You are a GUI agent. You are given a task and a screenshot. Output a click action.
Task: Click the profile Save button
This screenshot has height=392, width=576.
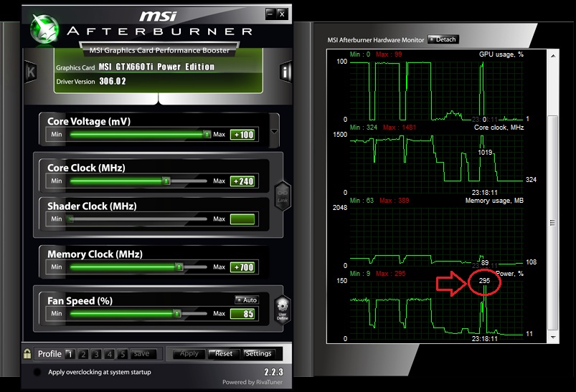(143, 354)
